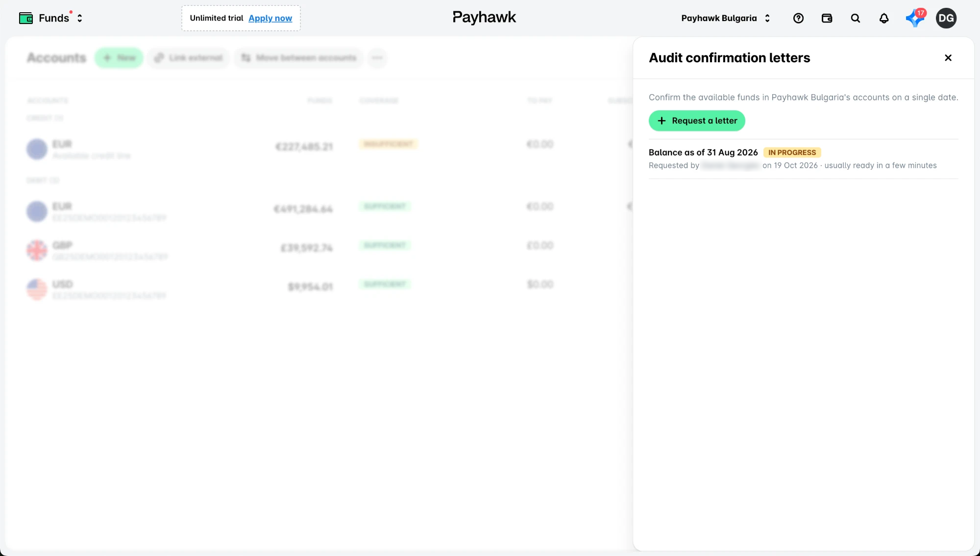Open the more options ellipsis button

[x=377, y=58]
